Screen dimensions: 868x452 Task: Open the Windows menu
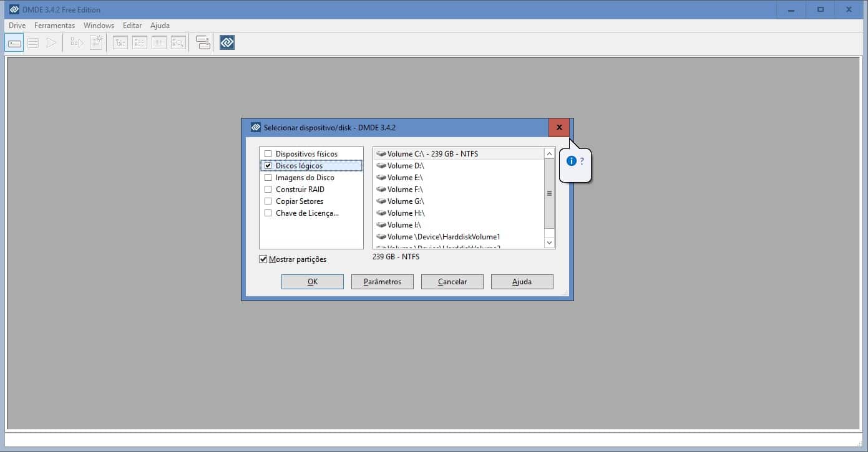[99, 26]
